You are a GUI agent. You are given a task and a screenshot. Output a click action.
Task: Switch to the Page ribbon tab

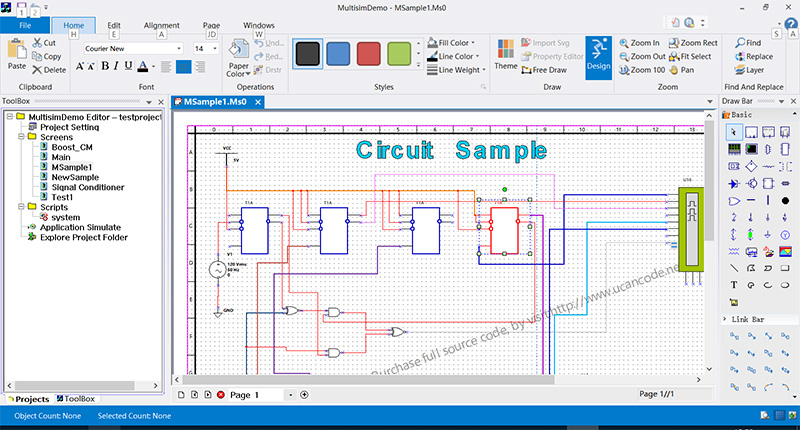coord(211,26)
